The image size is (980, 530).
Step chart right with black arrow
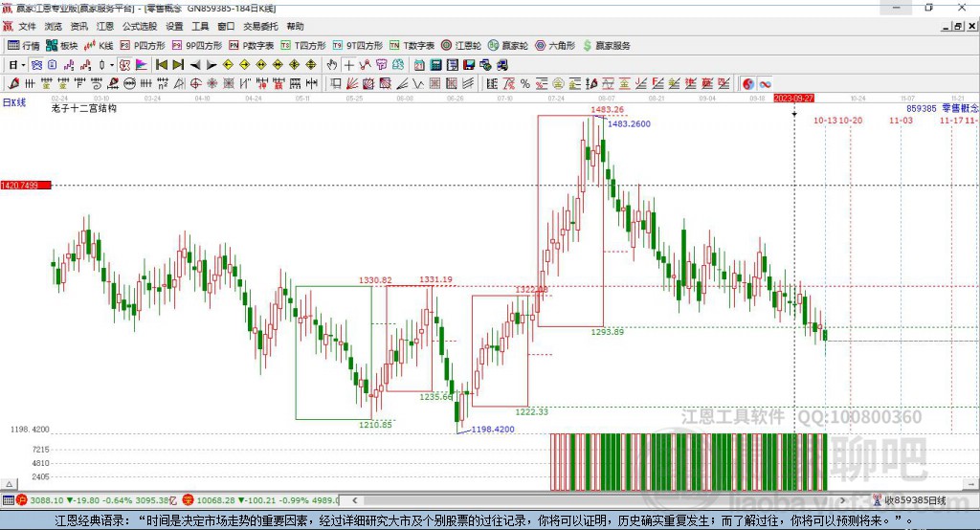coord(212,65)
